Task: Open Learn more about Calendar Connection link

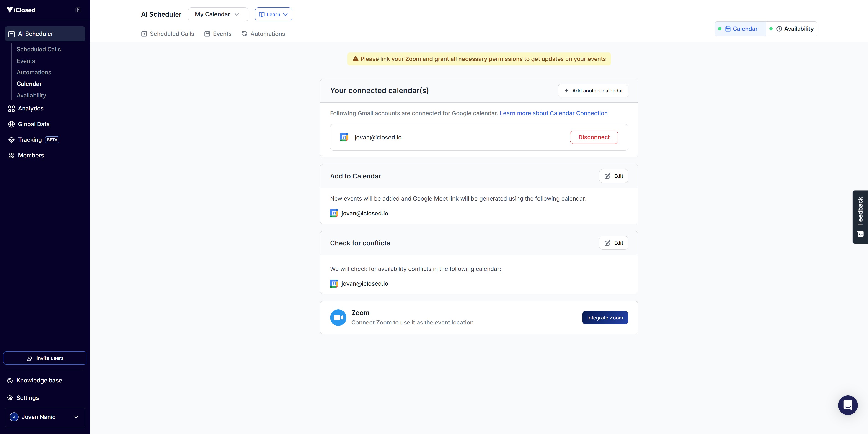Action: point(553,113)
